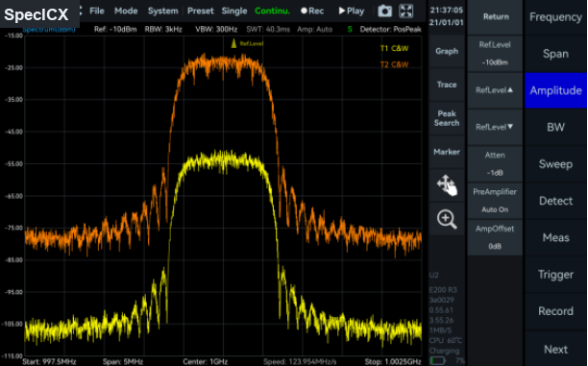The height and width of the screenshot is (366, 588).
Task: Open the Detect tab
Action: (555, 201)
